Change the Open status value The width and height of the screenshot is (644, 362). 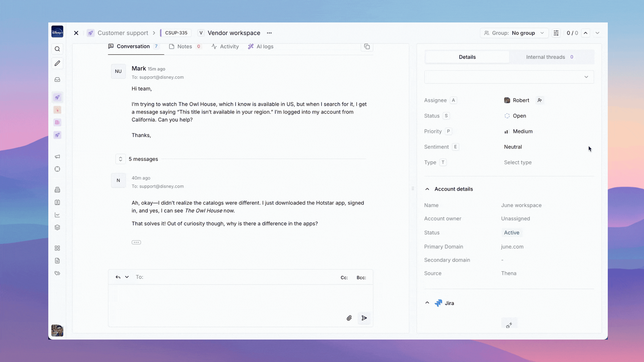(x=519, y=116)
